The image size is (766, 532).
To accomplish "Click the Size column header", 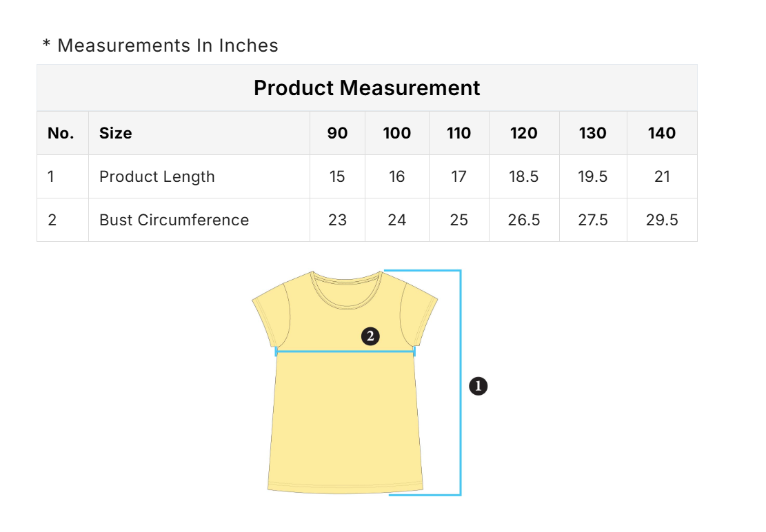I will coord(116,133).
